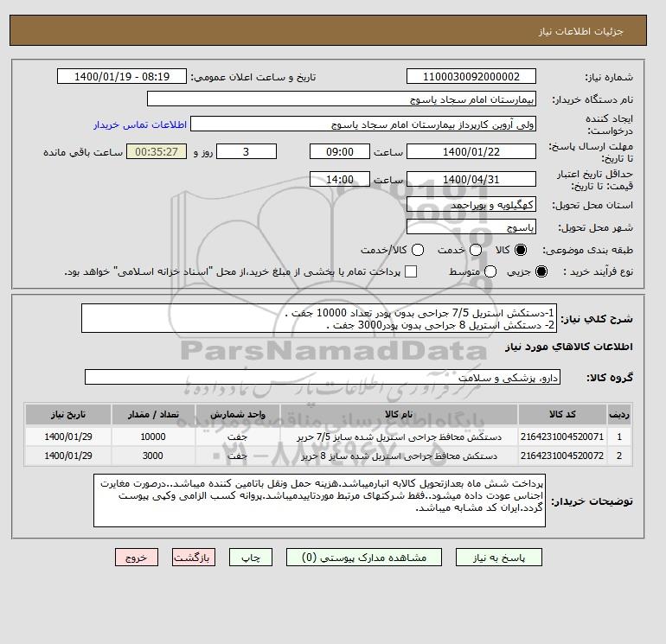Click the بازگشت back button

194,558
